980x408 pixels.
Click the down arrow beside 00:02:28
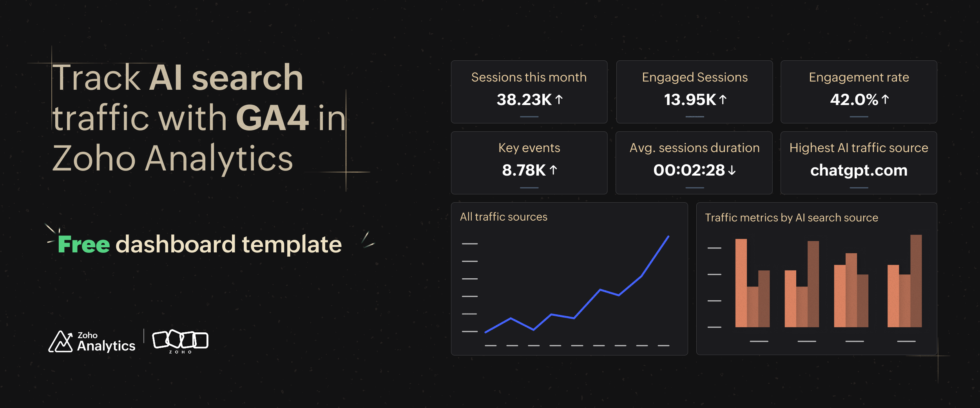[x=732, y=170]
